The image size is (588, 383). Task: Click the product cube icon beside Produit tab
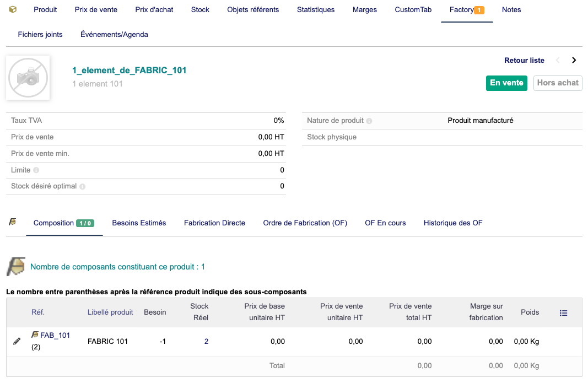point(13,9)
